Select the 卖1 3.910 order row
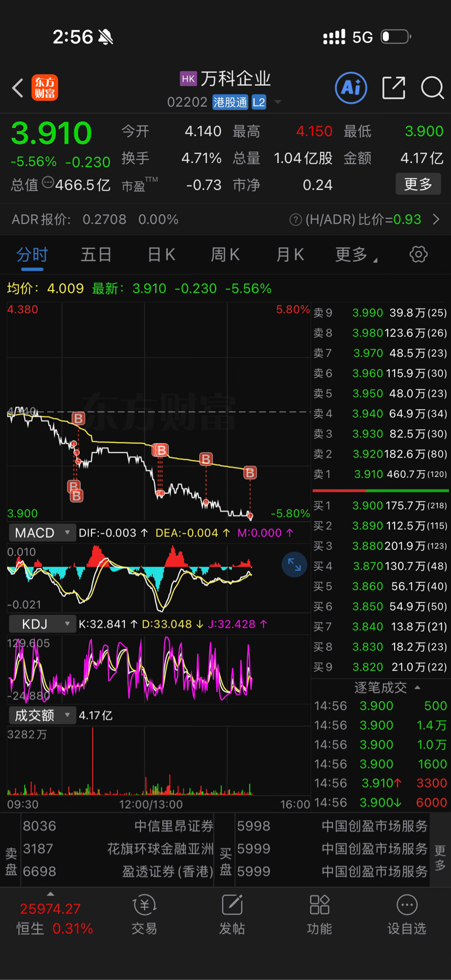 pyautogui.click(x=381, y=474)
